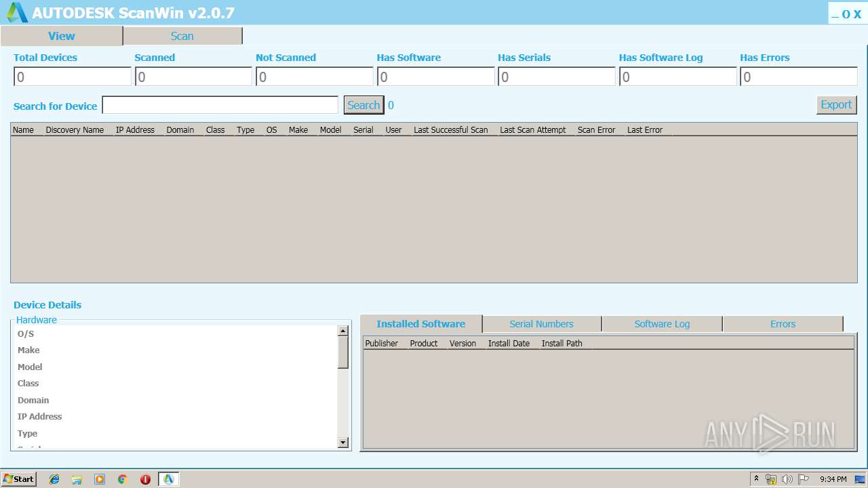Sort device list by OS column
Image resolution: width=868 pixels, height=488 pixels.
click(x=272, y=129)
